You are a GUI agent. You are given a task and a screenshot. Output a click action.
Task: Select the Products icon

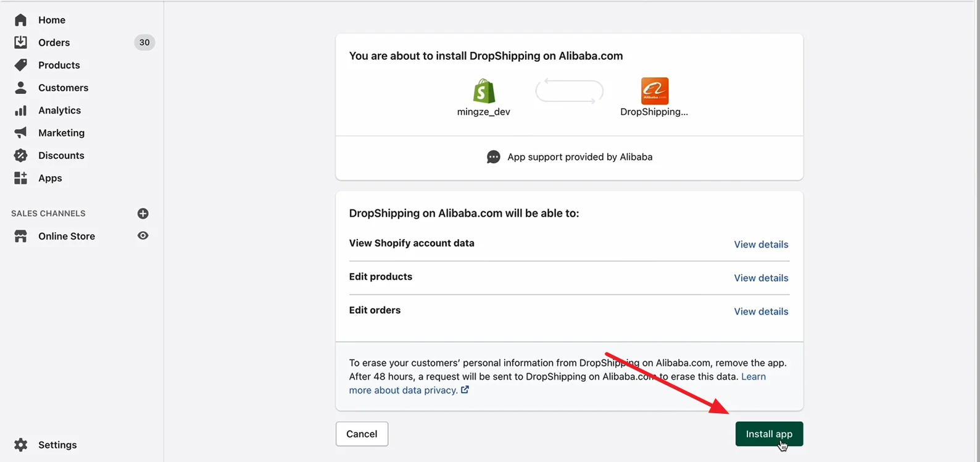click(21, 65)
